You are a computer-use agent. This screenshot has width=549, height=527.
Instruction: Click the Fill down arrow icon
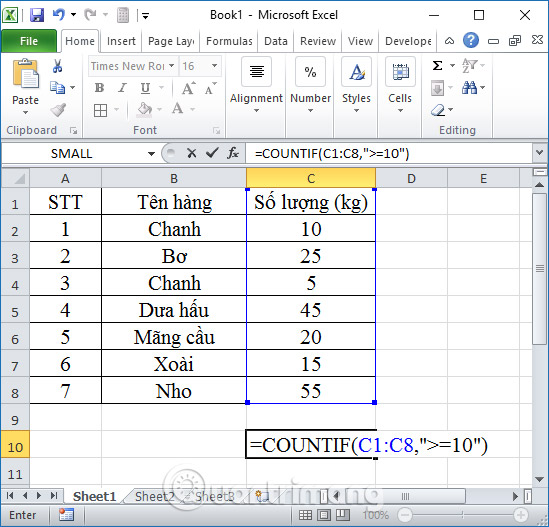point(437,88)
